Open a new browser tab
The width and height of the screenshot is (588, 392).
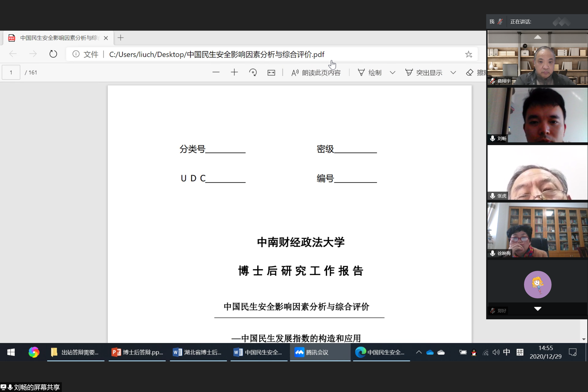pos(121,38)
